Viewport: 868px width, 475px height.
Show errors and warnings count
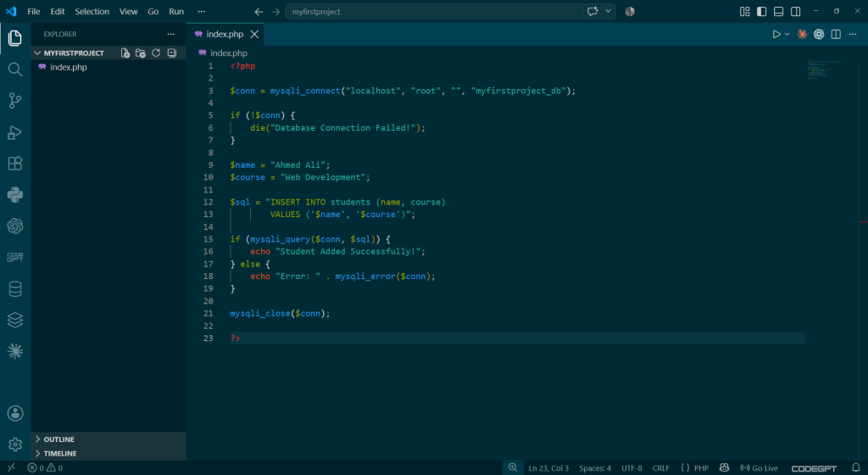[x=46, y=468]
